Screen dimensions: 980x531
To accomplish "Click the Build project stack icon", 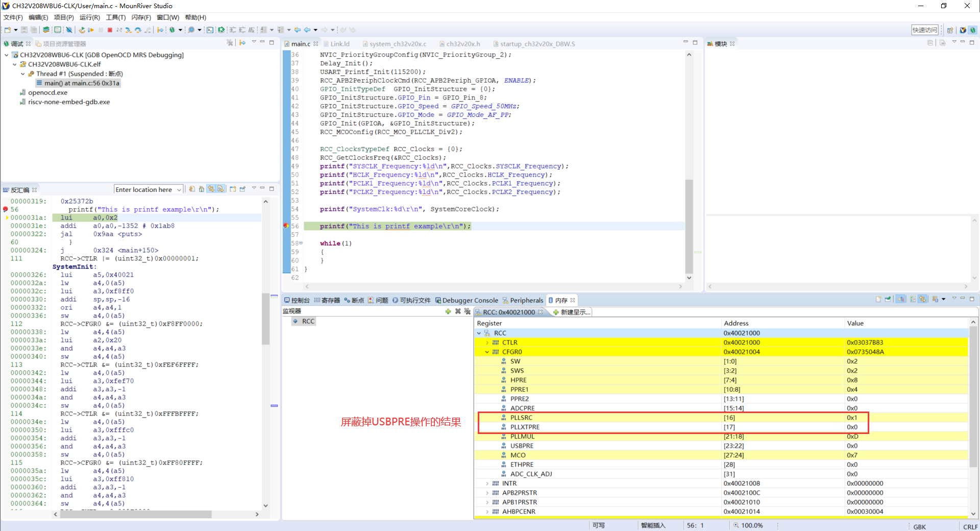I will (x=46, y=30).
